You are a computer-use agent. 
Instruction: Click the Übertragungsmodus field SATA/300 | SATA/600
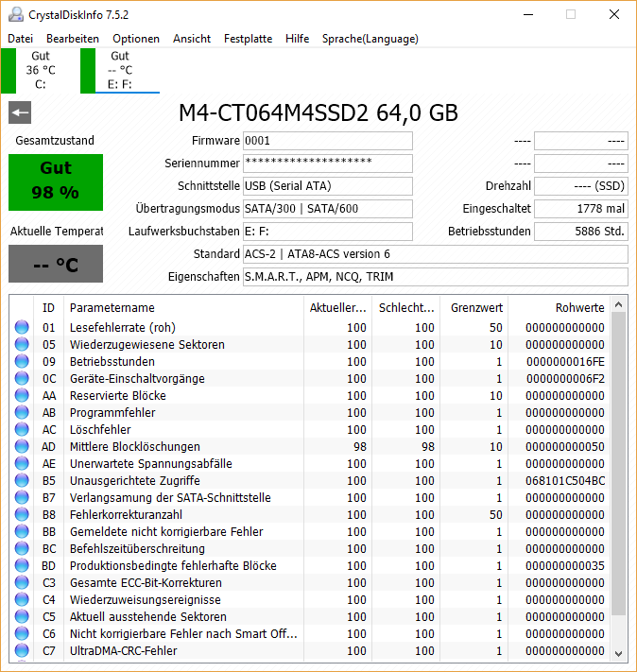(328, 209)
